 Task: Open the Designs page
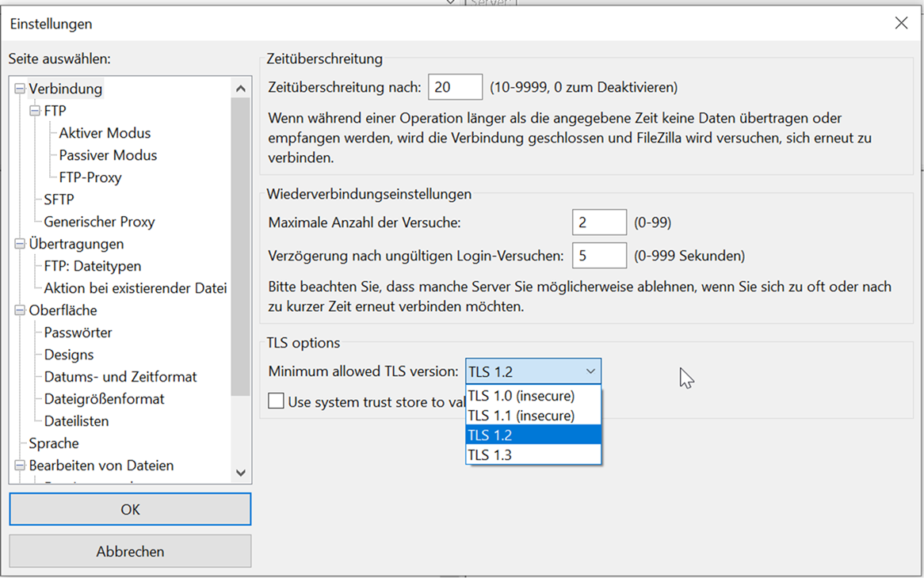click(69, 355)
